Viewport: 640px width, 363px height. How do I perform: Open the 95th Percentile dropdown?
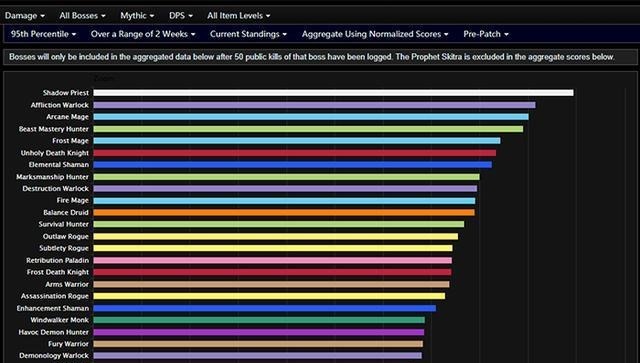[x=43, y=34]
